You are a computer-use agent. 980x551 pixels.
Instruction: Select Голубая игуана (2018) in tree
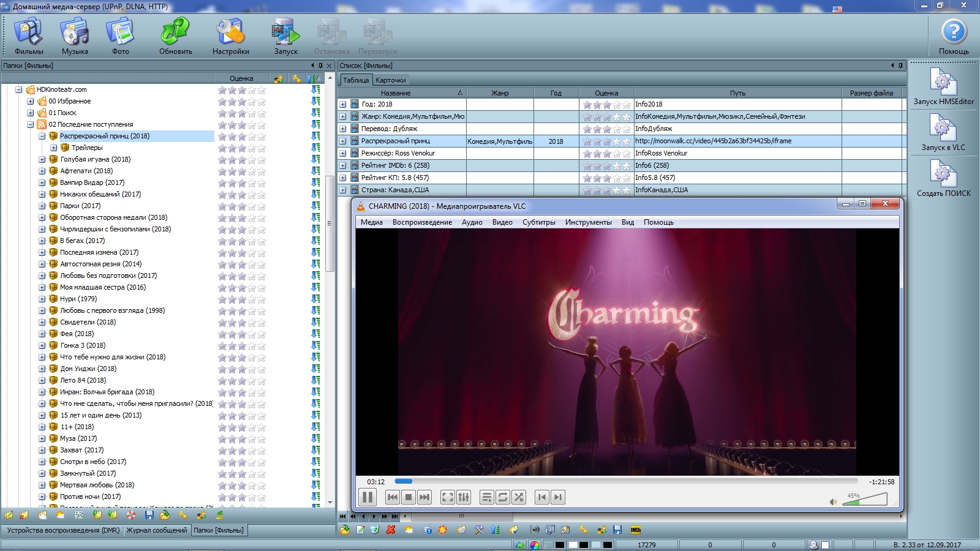95,159
